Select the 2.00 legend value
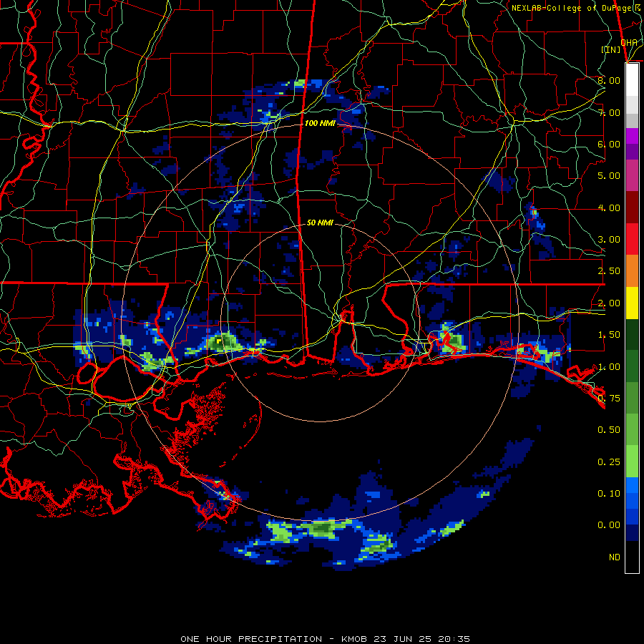Viewport: 644px width, 644px height. (609, 303)
